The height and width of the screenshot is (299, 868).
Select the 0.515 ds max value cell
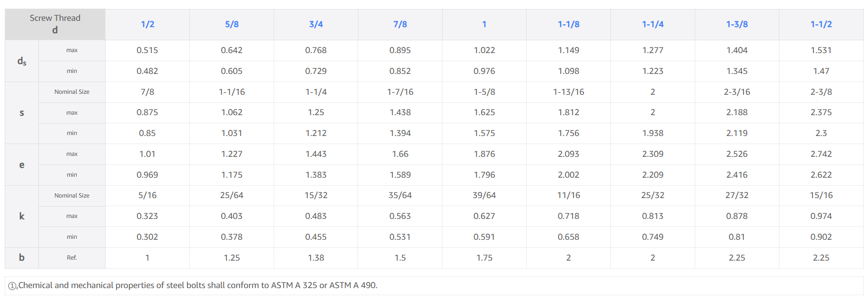(147, 50)
